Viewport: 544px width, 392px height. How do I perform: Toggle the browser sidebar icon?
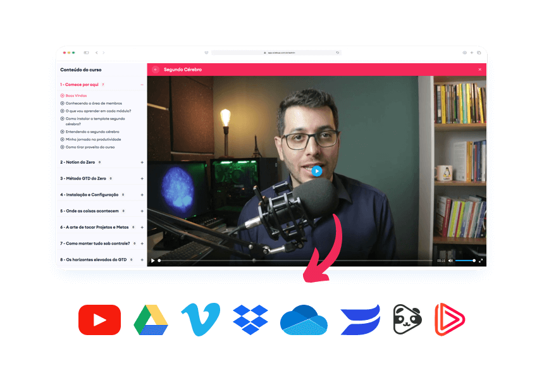click(x=87, y=52)
